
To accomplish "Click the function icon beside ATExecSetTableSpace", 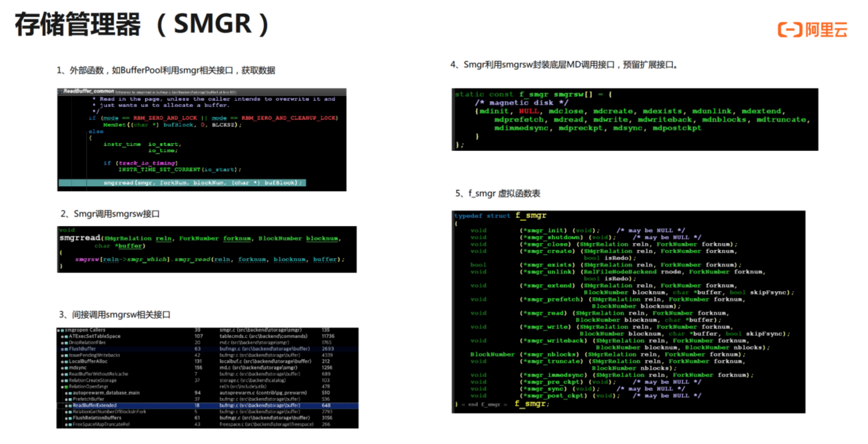I will point(66,336).
